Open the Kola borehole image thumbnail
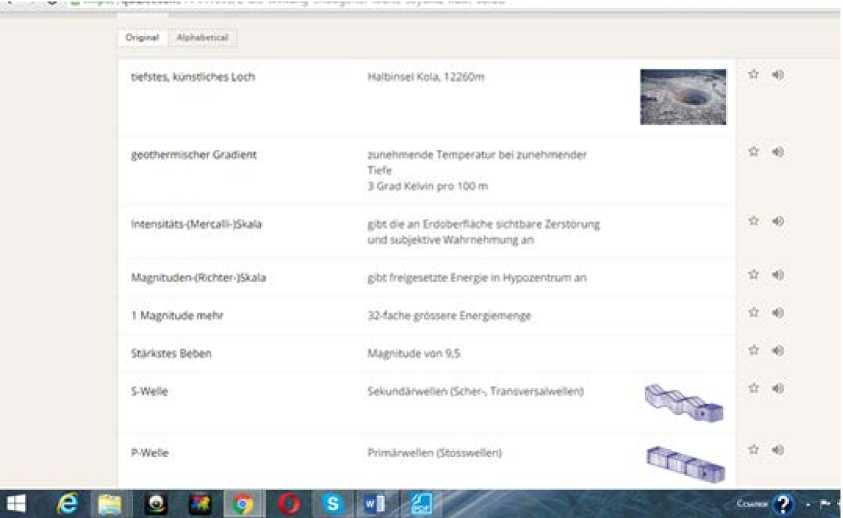843x518 pixels. [x=683, y=97]
